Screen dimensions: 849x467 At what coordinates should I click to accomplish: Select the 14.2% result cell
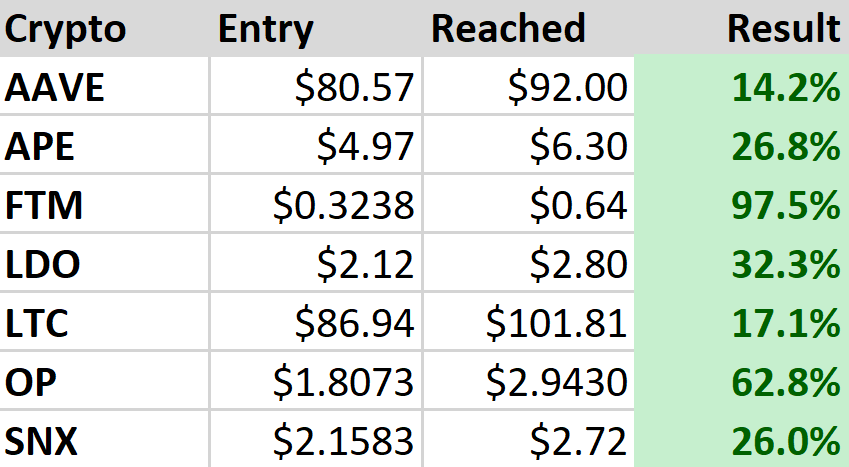[785, 88]
